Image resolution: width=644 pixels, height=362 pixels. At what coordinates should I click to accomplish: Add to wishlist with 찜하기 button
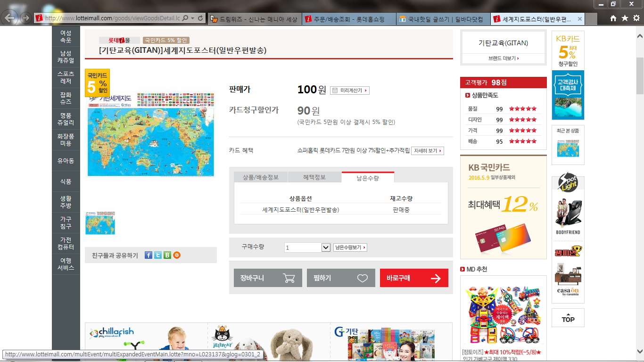tap(341, 278)
